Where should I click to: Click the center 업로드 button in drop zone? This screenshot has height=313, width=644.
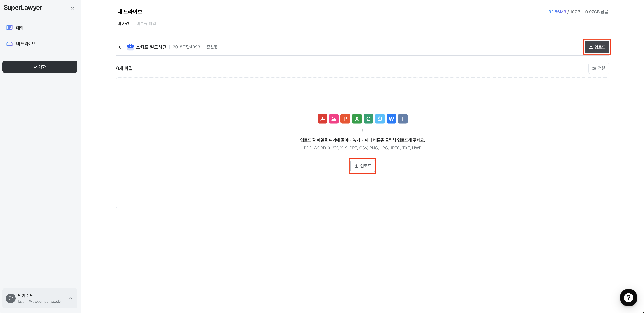click(x=363, y=166)
